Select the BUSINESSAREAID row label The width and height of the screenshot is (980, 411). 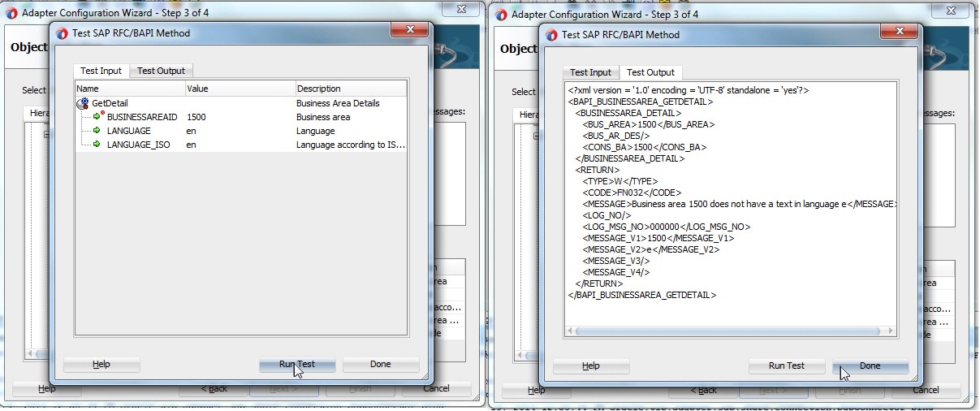click(x=142, y=117)
